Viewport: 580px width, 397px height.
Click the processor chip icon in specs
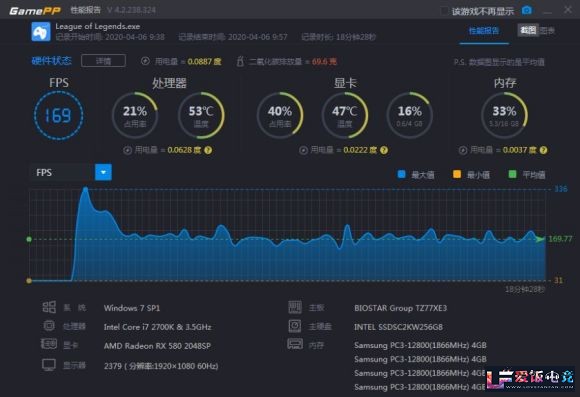tap(49, 326)
